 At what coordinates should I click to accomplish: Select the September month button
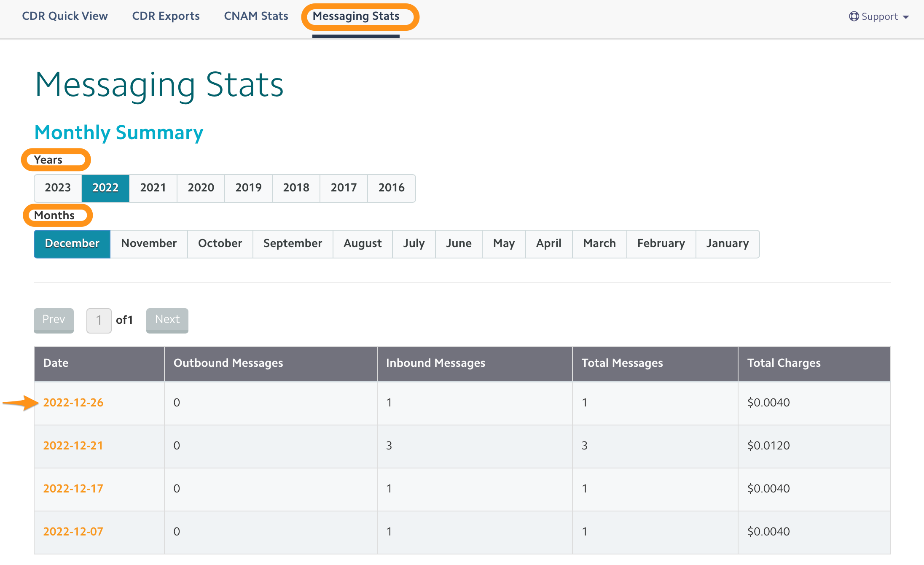pyautogui.click(x=293, y=244)
